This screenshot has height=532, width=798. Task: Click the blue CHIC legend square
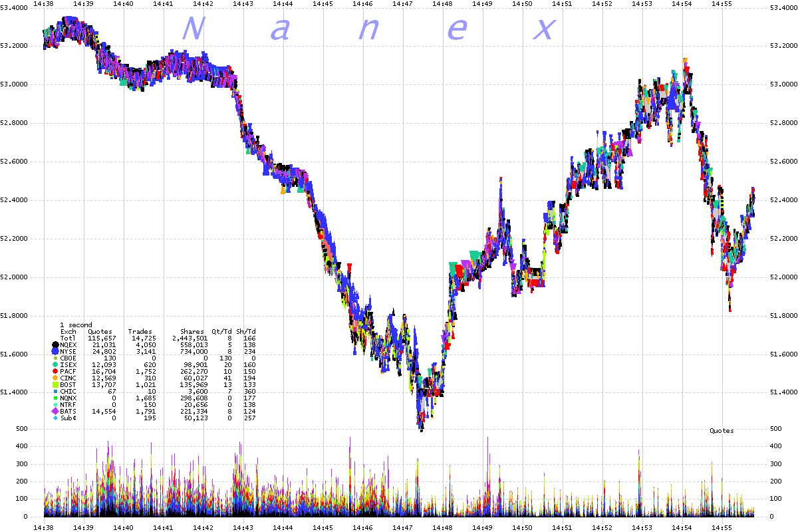click(x=55, y=391)
